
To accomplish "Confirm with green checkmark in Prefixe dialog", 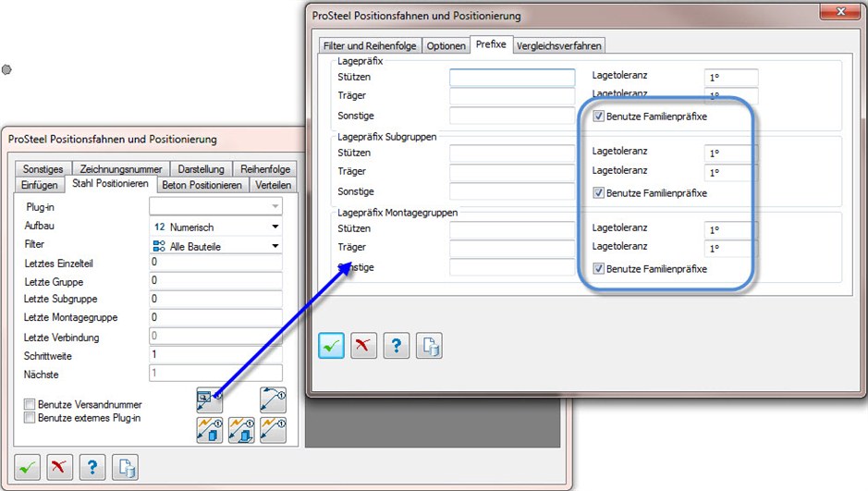I will click(x=331, y=346).
